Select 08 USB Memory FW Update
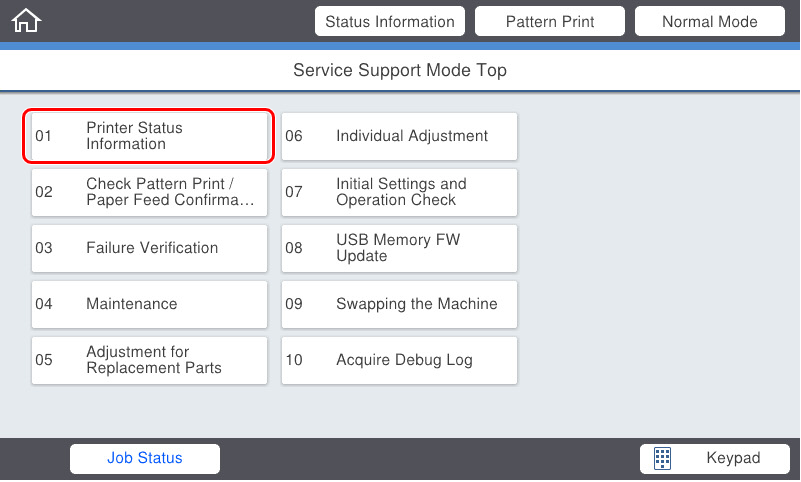 click(399, 248)
